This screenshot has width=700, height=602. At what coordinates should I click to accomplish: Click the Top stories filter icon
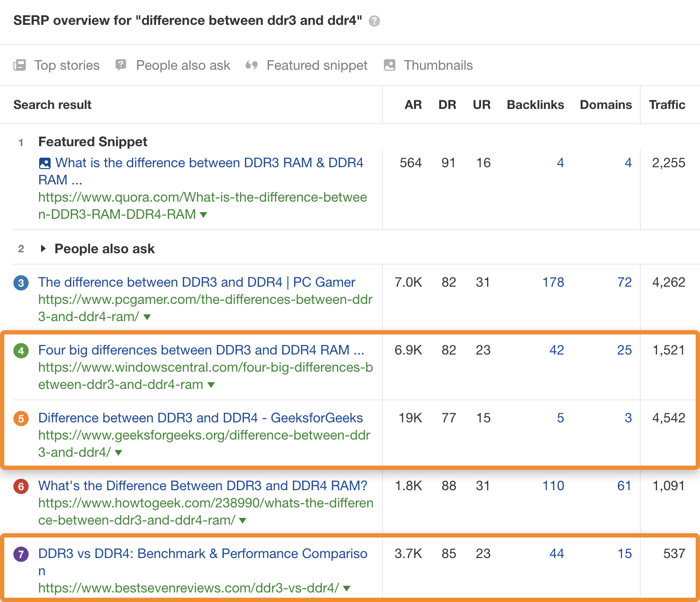(20, 65)
